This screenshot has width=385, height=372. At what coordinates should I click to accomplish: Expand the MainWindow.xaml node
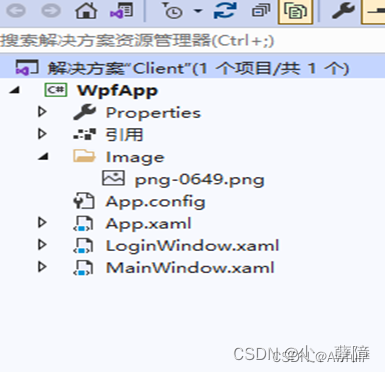coord(42,267)
